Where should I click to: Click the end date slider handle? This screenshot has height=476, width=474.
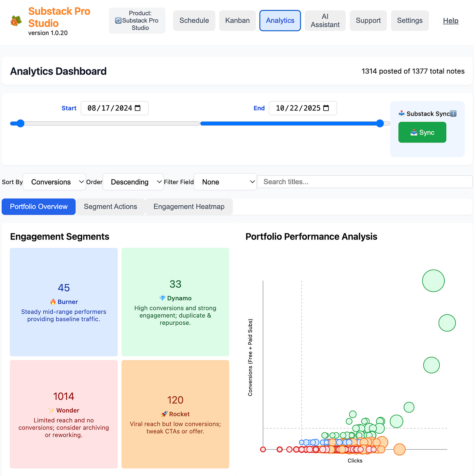380,123
